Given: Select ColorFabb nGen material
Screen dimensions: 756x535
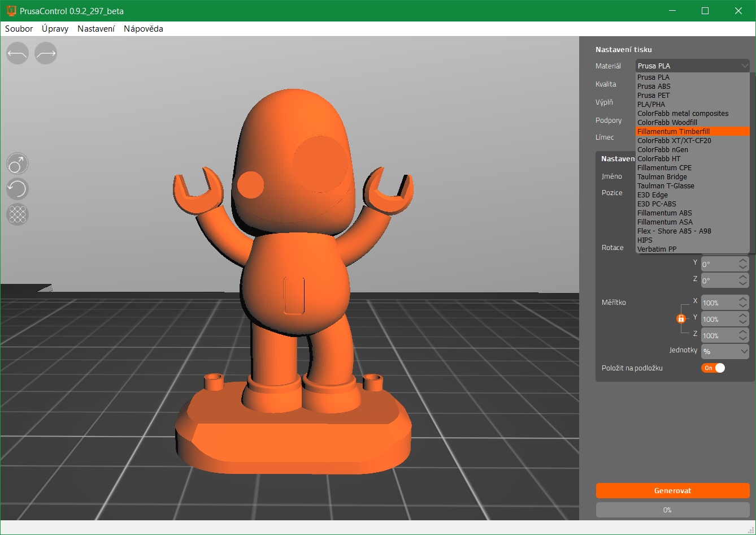Looking at the screenshot, I should point(693,150).
